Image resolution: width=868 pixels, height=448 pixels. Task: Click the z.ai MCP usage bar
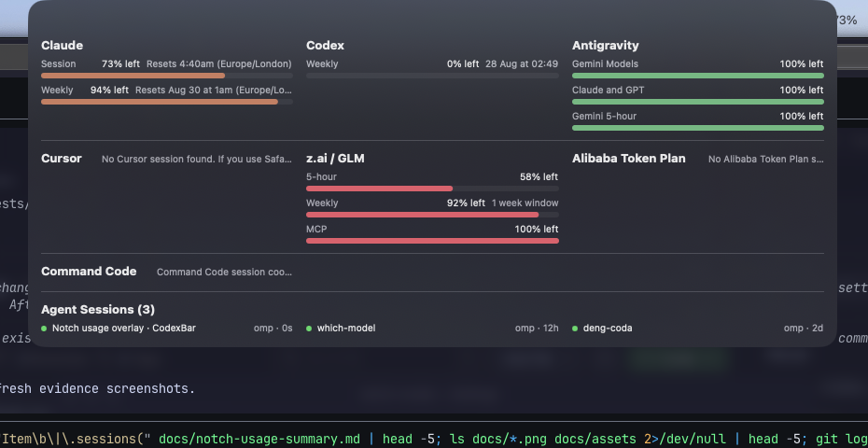click(x=432, y=241)
